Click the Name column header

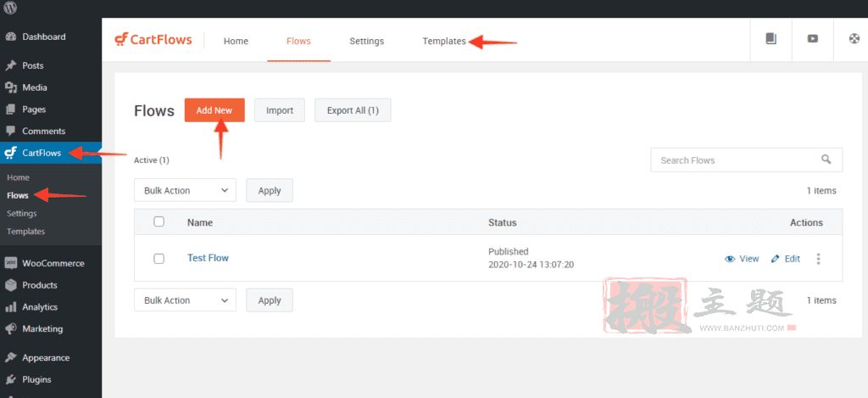[200, 222]
